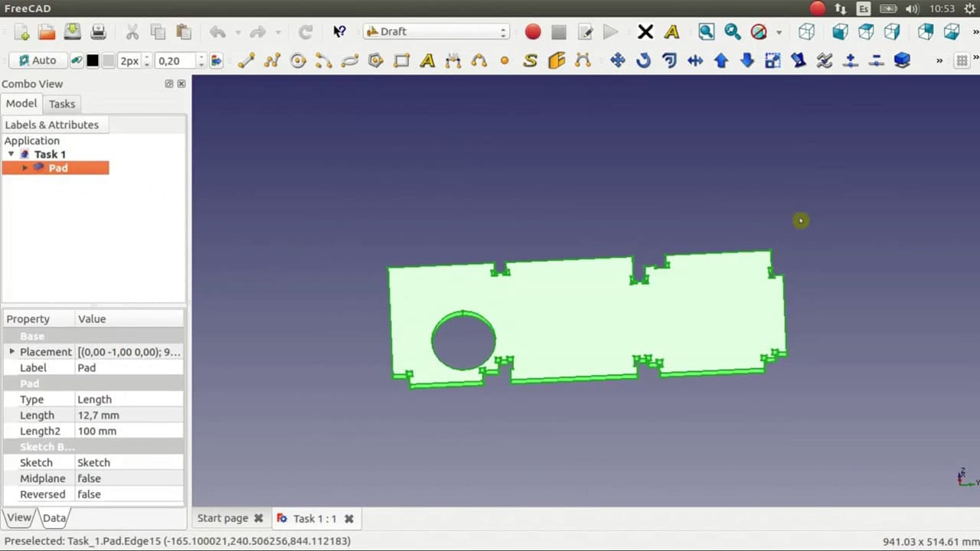Select the Draft Text tool

pyautogui.click(x=427, y=60)
